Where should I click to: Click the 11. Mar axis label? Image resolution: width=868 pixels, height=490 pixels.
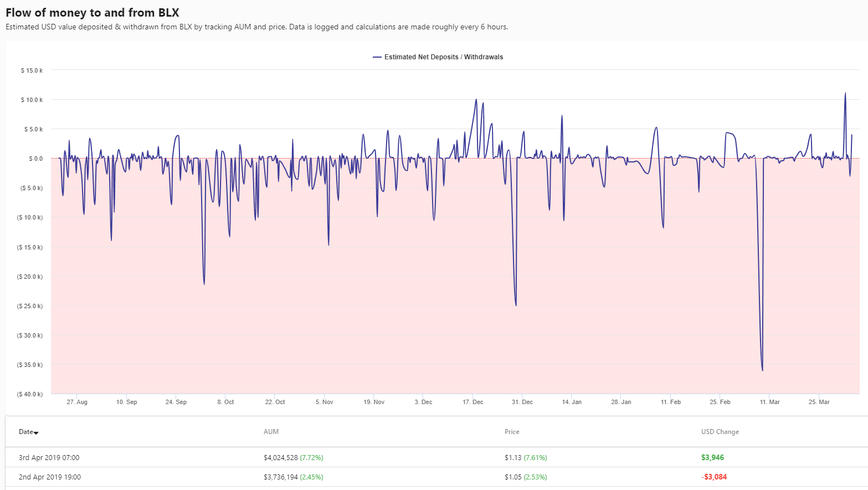(x=769, y=402)
